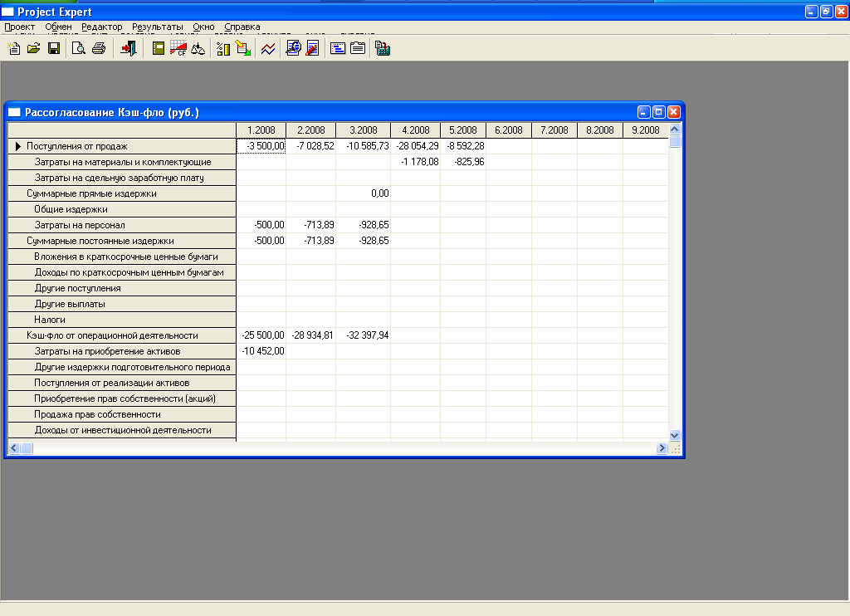Image resolution: width=850 pixels, height=616 pixels.
Task: Save project using the floppy disk icon
Action: click(53, 49)
